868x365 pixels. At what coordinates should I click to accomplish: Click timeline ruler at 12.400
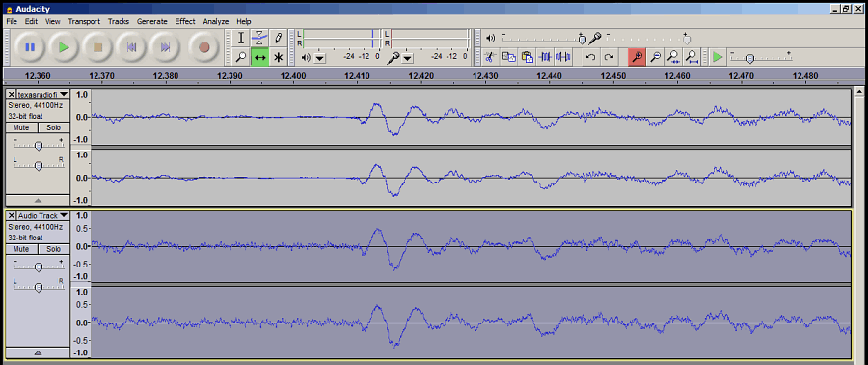coord(293,76)
